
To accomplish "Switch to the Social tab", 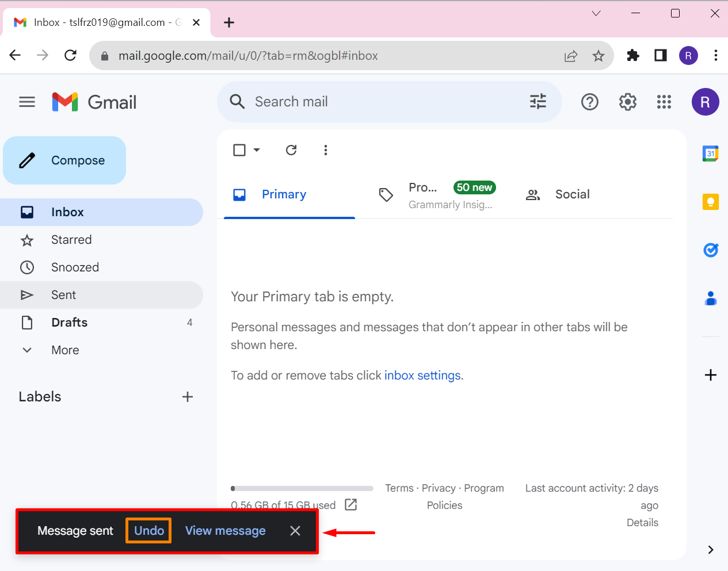I will pos(571,194).
